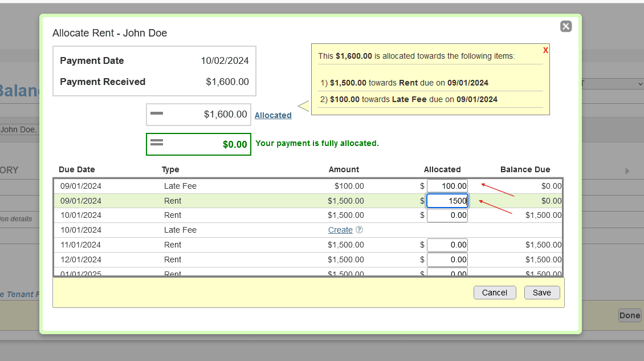This screenshot has width=644, height=361.
Task: Open the Allocated details link
Action: pos(273,115)
